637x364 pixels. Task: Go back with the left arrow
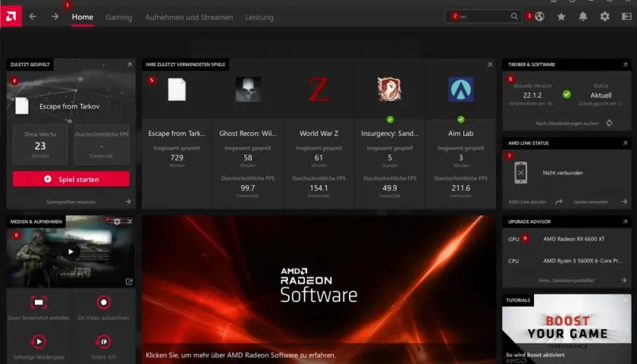33,17
